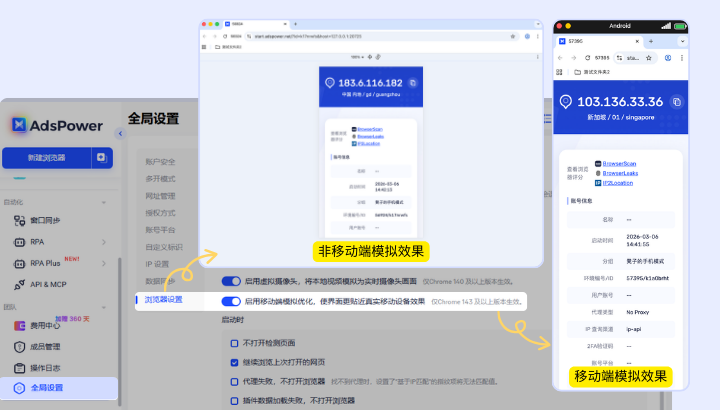720x410 pixels.
Task: Toggle 启用移动端模拟优化 switch
Action: click(x=231, y=301)
